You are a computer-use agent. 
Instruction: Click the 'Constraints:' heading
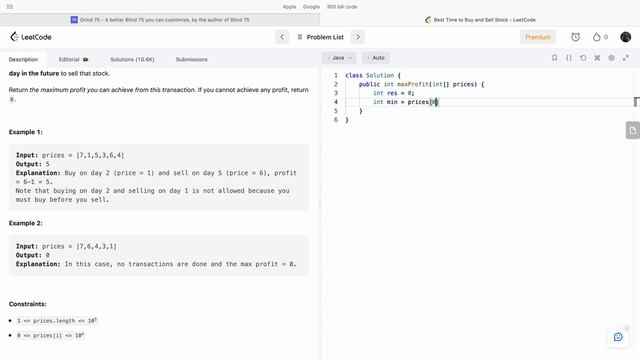click(x=28, y=304)
